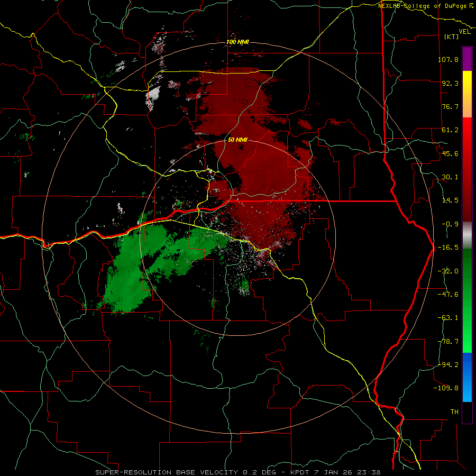Click the -47.6 value on the velocity scale
Viewport: 476px width, 476px height.
click(448, 295)
